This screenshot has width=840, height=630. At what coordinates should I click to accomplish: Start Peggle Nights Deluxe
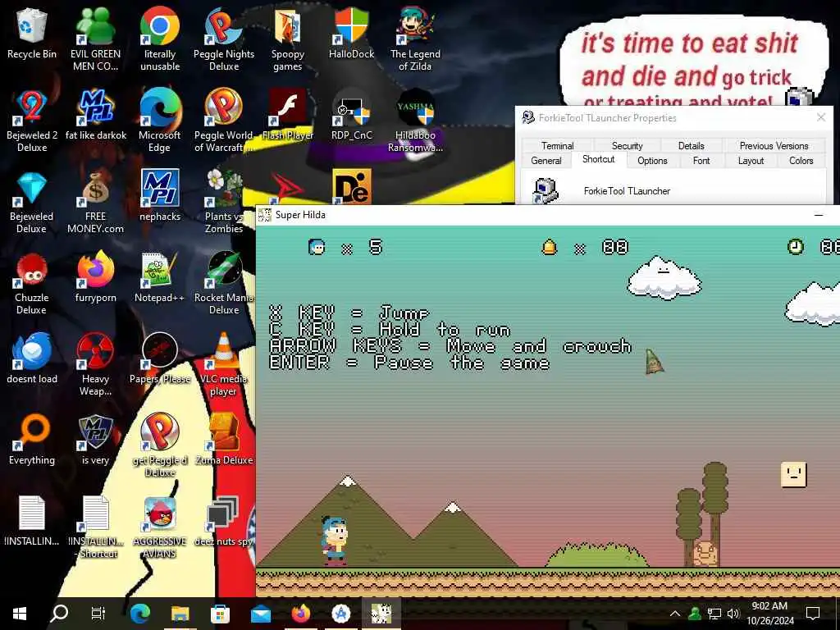coord(224,39)
